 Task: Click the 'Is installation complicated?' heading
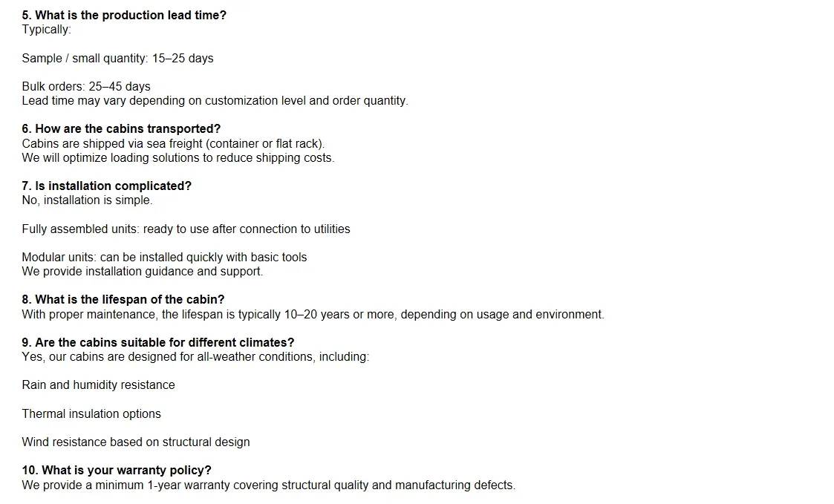tap(106, 186)
